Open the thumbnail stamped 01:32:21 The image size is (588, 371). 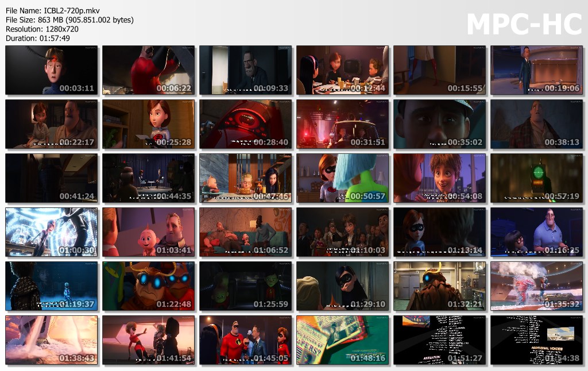[x=439, y=286]
